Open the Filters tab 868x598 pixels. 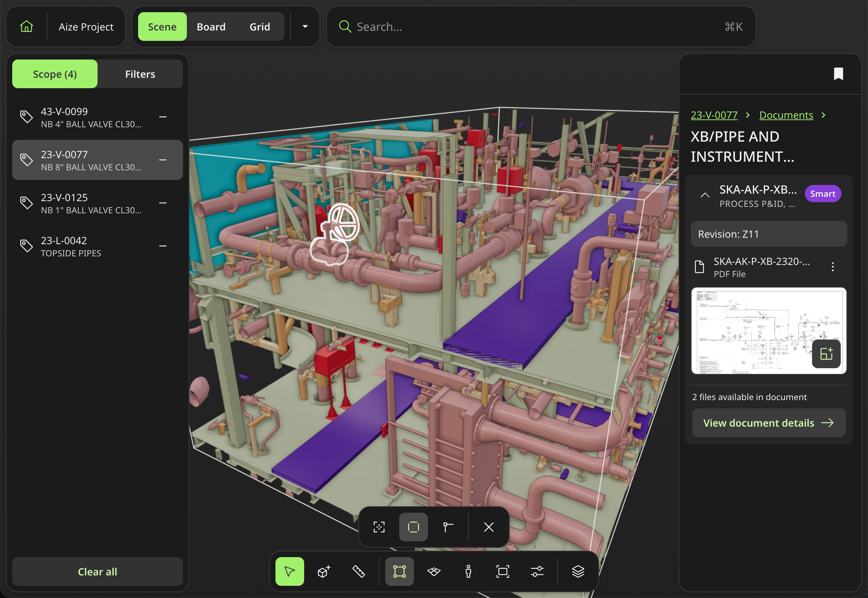click(140, 74)
